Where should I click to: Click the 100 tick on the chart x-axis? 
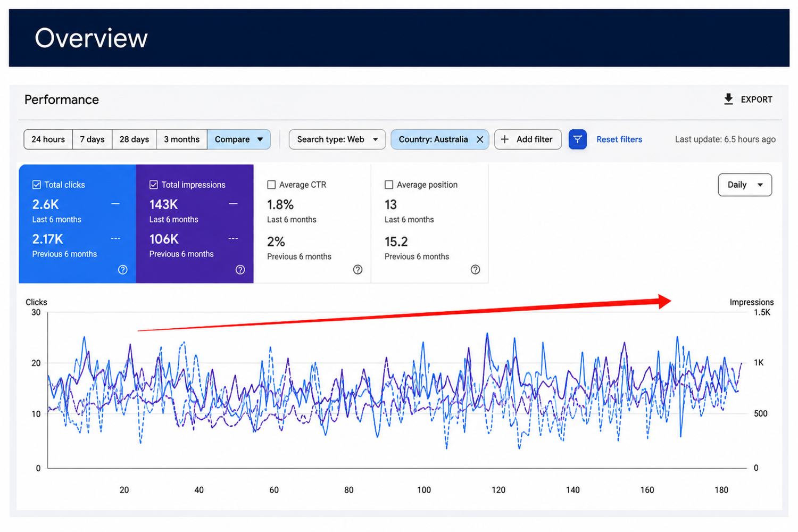[424, 490]
